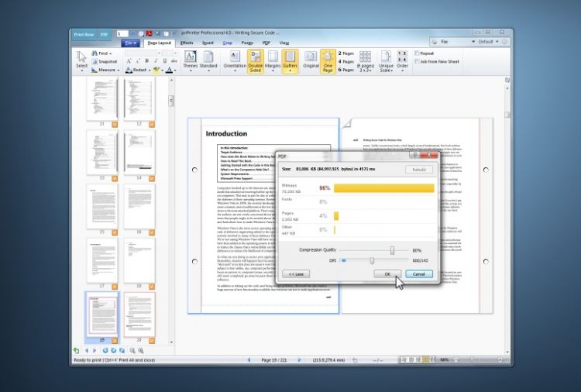The width and height of the screenshot is (581, 392).
Task: Click the << Less button in dialog
Action: coord(296,273)
